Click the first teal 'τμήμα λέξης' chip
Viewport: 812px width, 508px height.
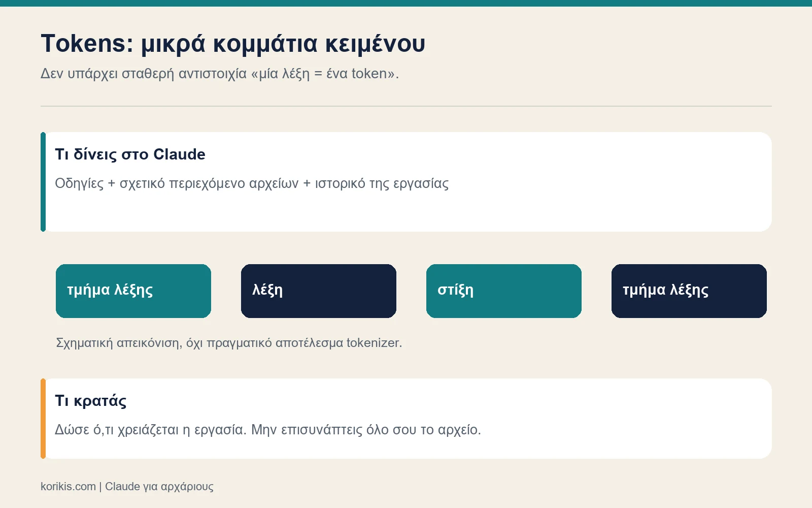pyautogui.click(x=133, y=291)
